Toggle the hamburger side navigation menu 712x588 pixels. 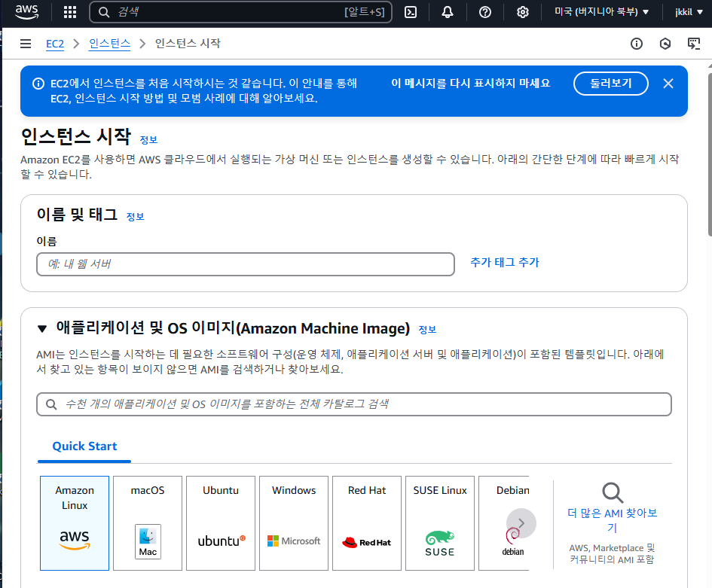(x=26, y=44)
